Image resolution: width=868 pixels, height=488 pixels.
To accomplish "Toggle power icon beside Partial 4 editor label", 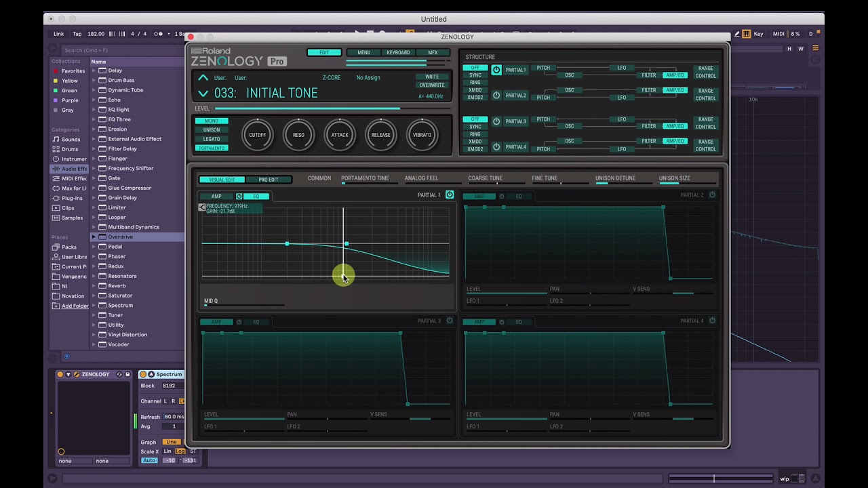I will click(712, 321).
